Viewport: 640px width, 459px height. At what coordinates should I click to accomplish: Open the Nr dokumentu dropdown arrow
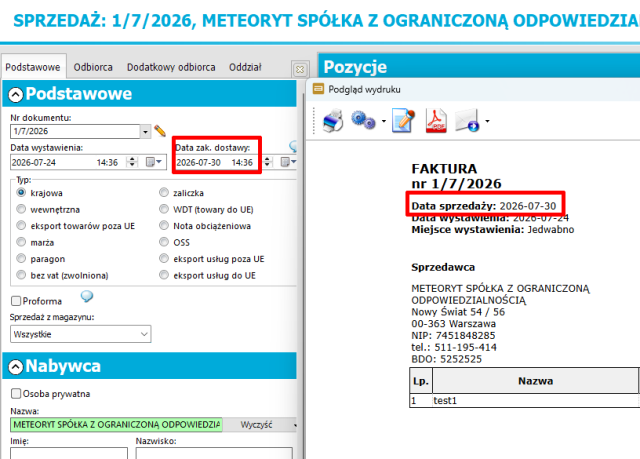pos(145,131)
